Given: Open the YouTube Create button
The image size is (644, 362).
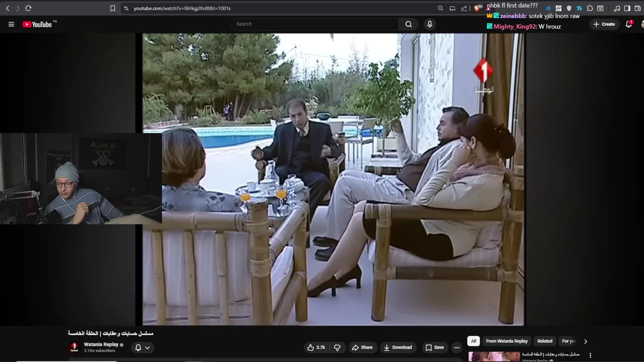Looking at the screenshot, I should pyautogui.click(x=604, y=24).
